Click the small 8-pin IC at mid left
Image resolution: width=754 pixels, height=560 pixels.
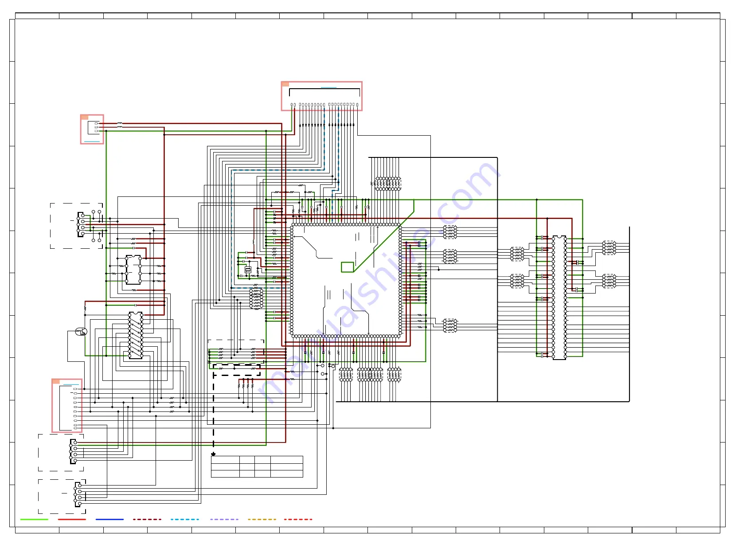[133, 270]
